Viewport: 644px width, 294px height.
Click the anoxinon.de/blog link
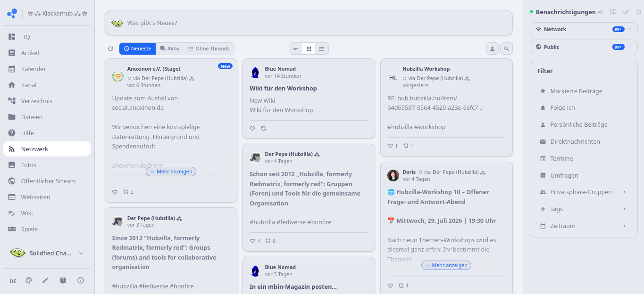click(138, 165)
